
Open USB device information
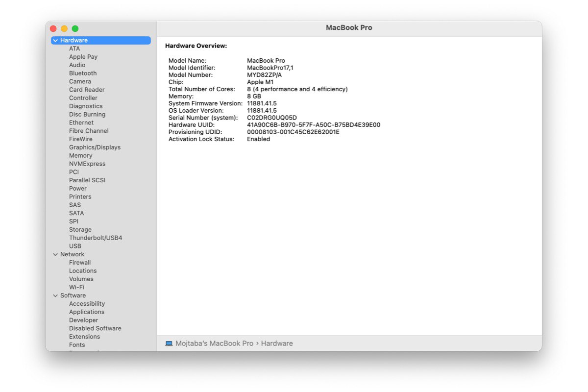[x=75, y=246]
